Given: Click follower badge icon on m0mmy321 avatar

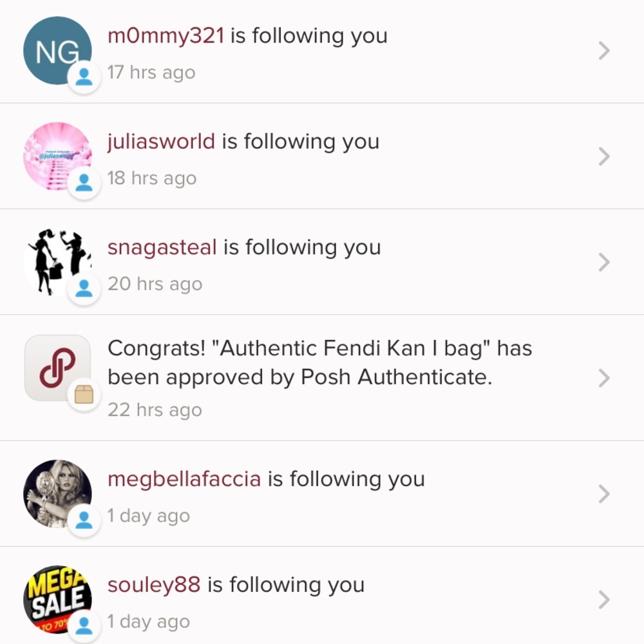Looking at the screenshot, I should pos(84,77).
